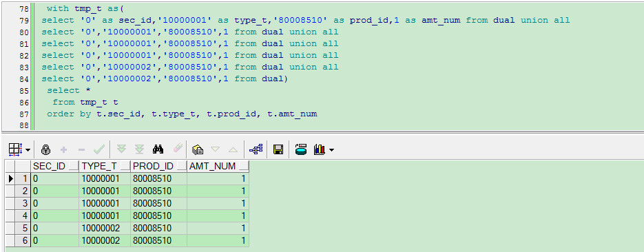The width and height of the screenshot is (644, 252).
Task: Click line number 82 in editor gutter
Action: (x=24, y=55)
